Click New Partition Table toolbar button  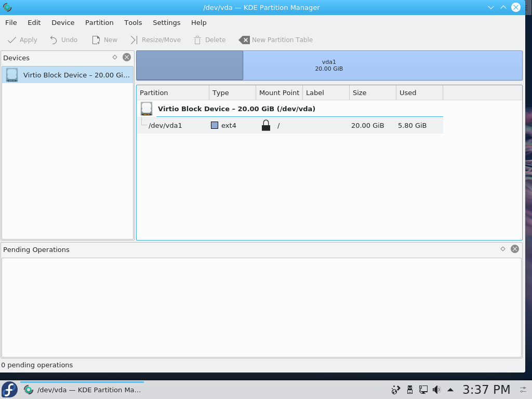[x=276, y=40]
